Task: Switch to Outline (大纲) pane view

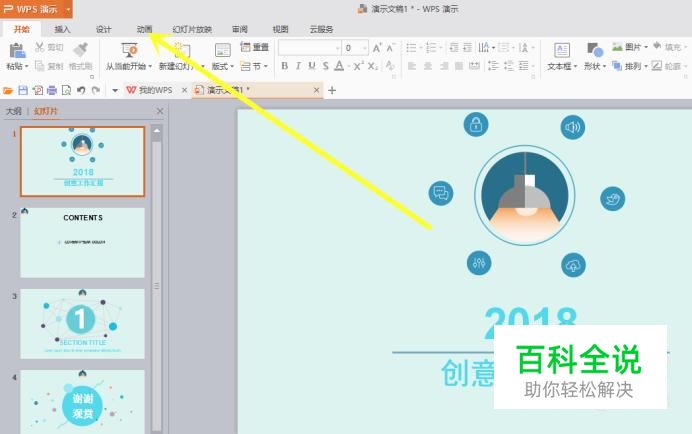Action: tap(13, 111)
